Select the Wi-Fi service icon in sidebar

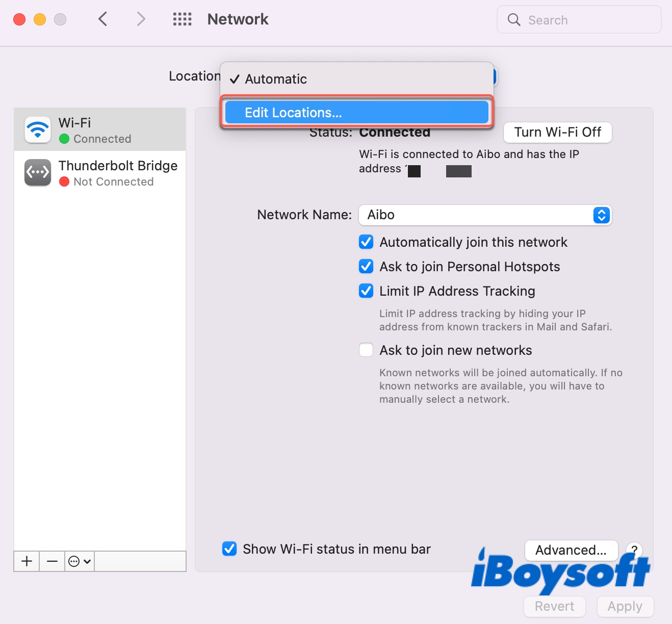pos(37,129)
